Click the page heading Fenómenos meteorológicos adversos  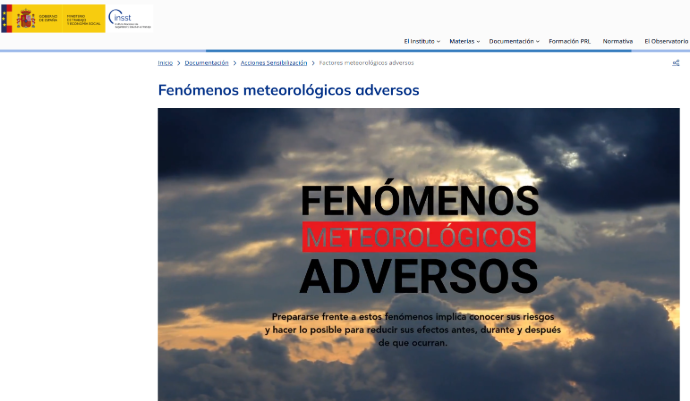[288, 90]
